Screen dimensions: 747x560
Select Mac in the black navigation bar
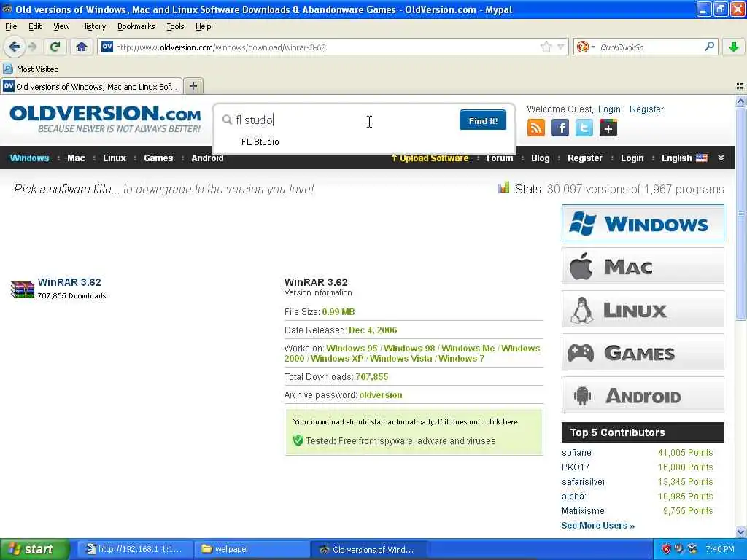coord(76,158)
